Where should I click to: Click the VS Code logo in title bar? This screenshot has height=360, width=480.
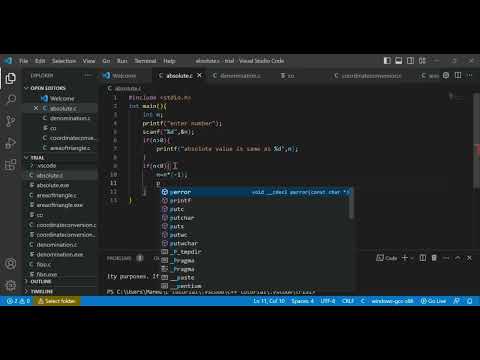pos(8,61)
